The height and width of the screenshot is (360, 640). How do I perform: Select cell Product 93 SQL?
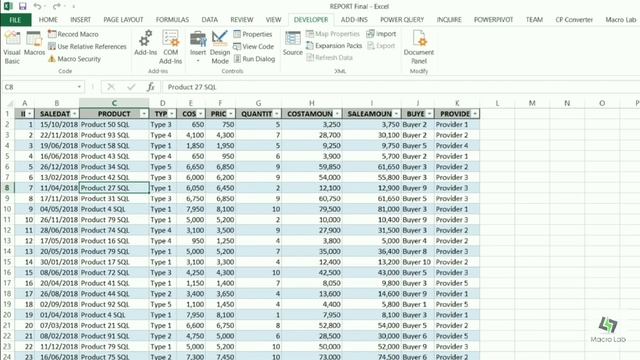pyautogui.click(x=114, y=135)
